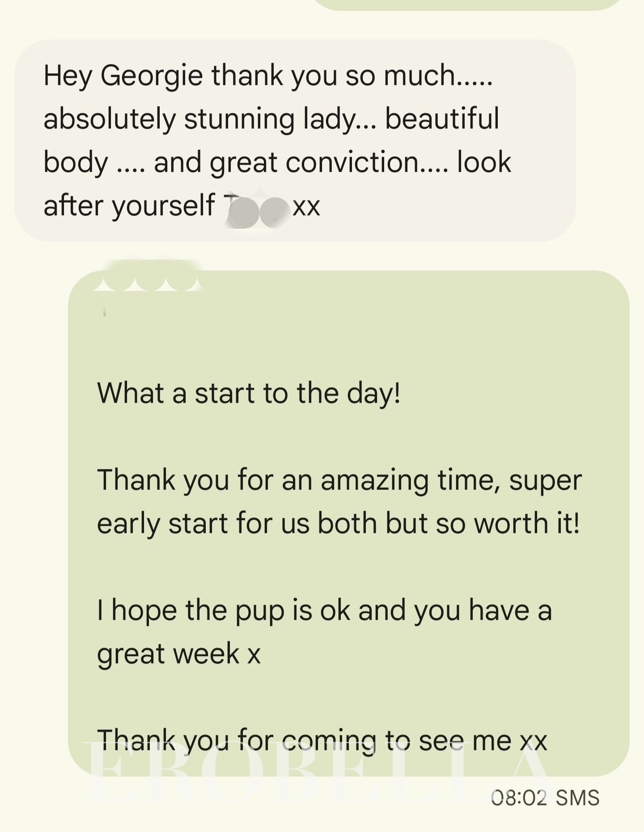Tap the "great week x" text
This screenshot has width=644, height=832.
click(x=179, y=653)
